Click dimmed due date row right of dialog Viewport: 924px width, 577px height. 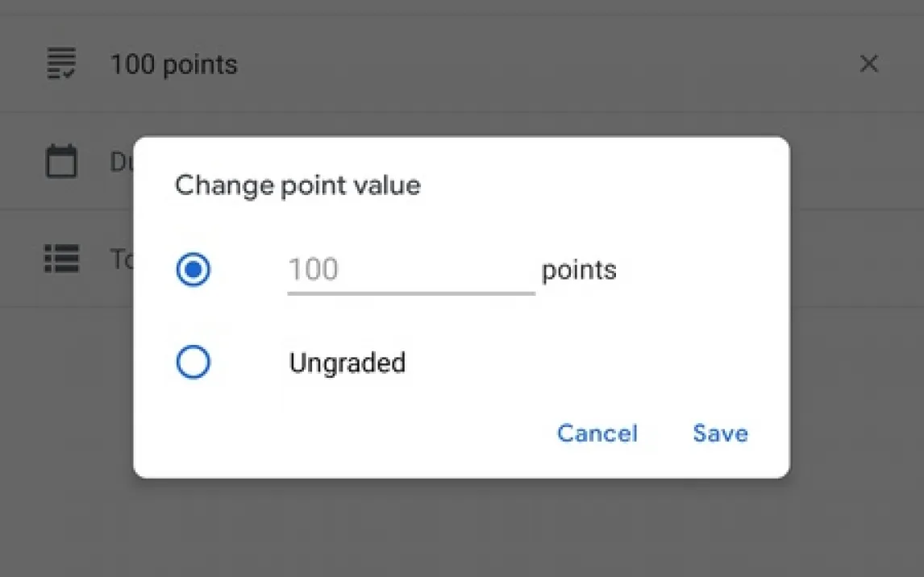pos(855,161)
